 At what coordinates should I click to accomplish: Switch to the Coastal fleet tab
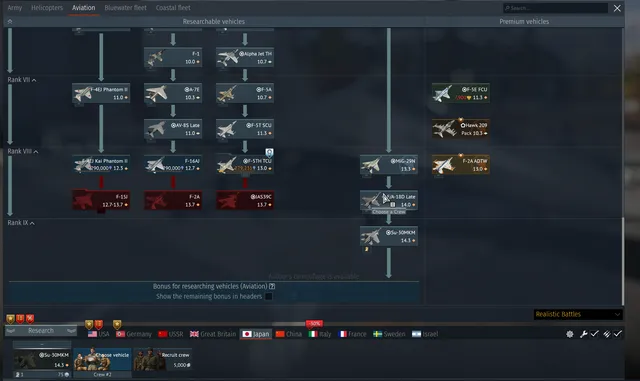click(x=173, y=8)
